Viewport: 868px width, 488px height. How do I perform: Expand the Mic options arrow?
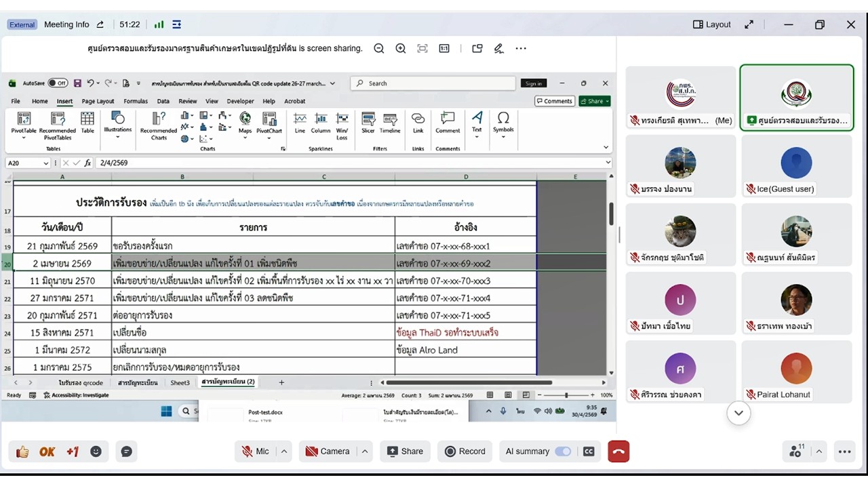[x=285, y=451]
